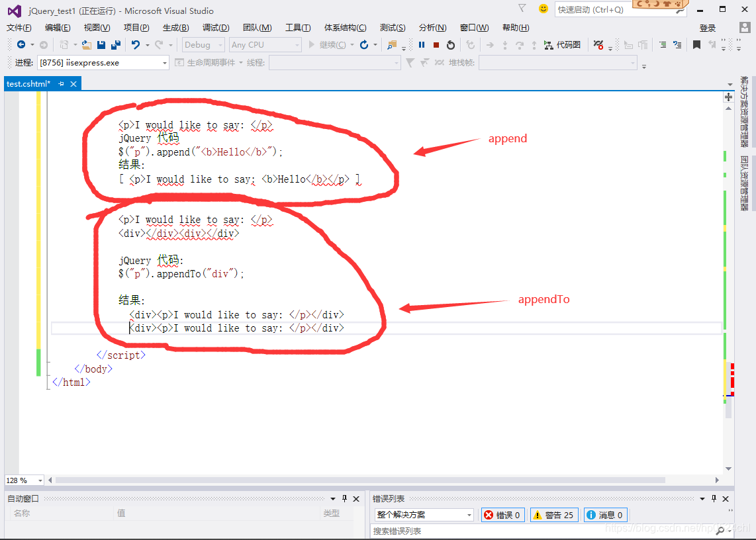Toggle a bookmark on current line
Screen dimensions: 756x540
(696, 45)
